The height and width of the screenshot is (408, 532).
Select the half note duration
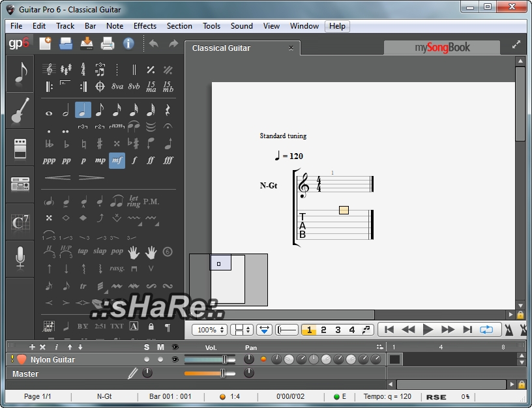(66, 110)
